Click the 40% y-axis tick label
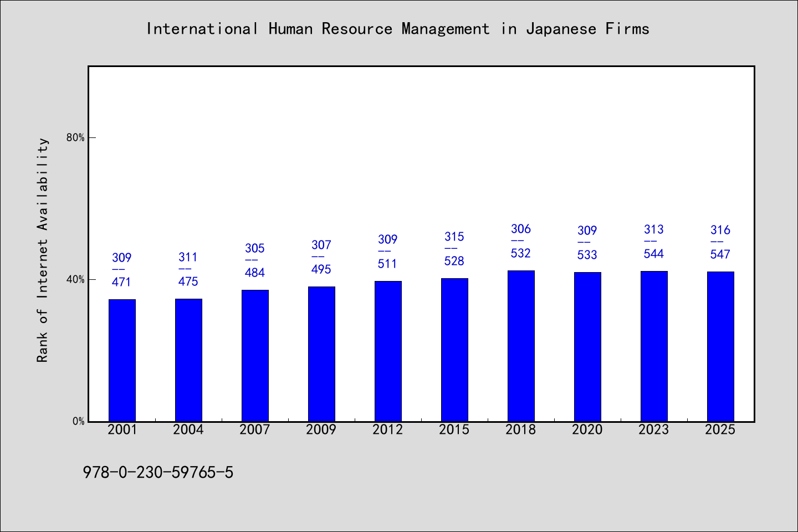798x532 pixels. [75, 279]
